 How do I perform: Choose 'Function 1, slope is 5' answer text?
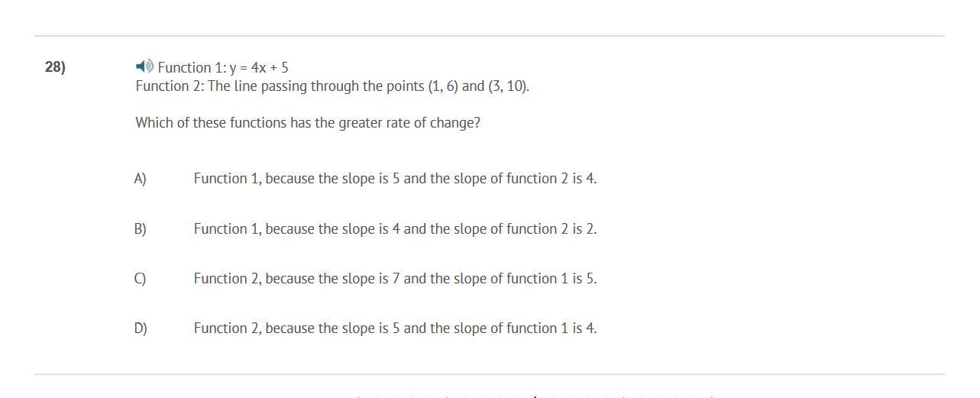[395, 179]
